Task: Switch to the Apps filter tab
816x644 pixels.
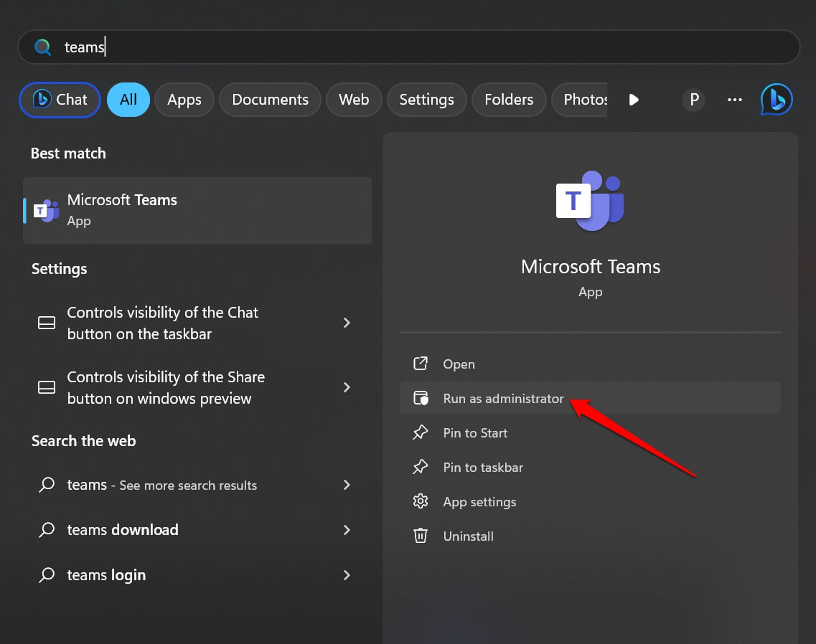Action: click(x=184, y=100)
